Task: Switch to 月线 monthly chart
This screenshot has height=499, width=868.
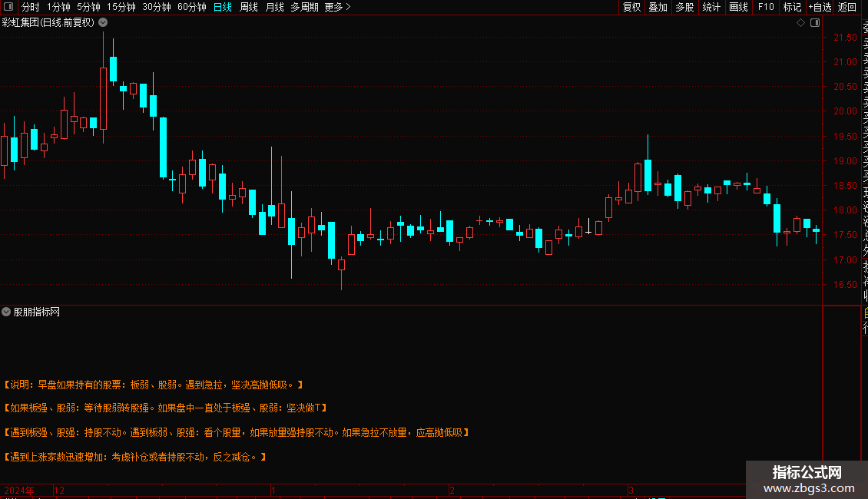Action: [274, 7]
